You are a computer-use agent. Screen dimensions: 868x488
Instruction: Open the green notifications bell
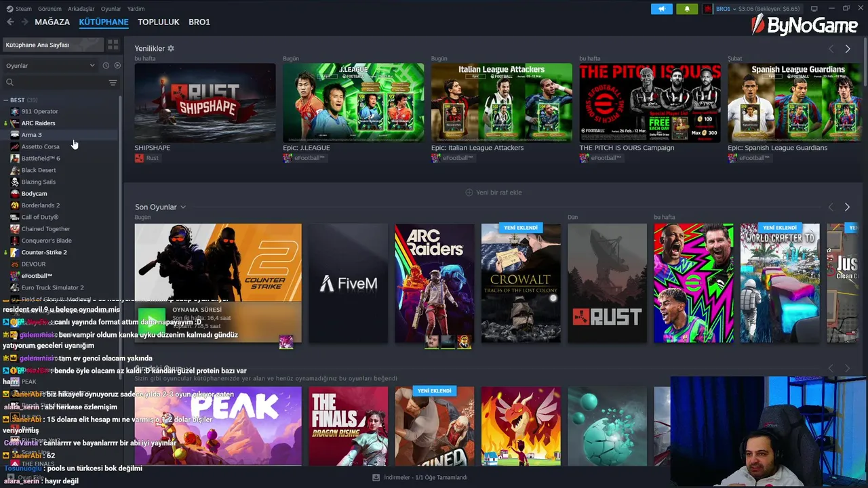[x=687, y=9]
